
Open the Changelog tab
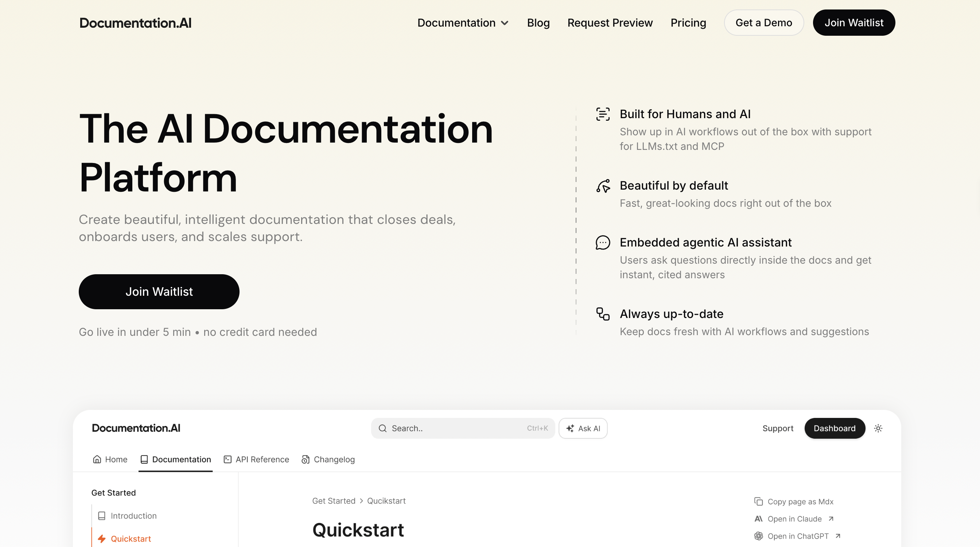(328, 459)
